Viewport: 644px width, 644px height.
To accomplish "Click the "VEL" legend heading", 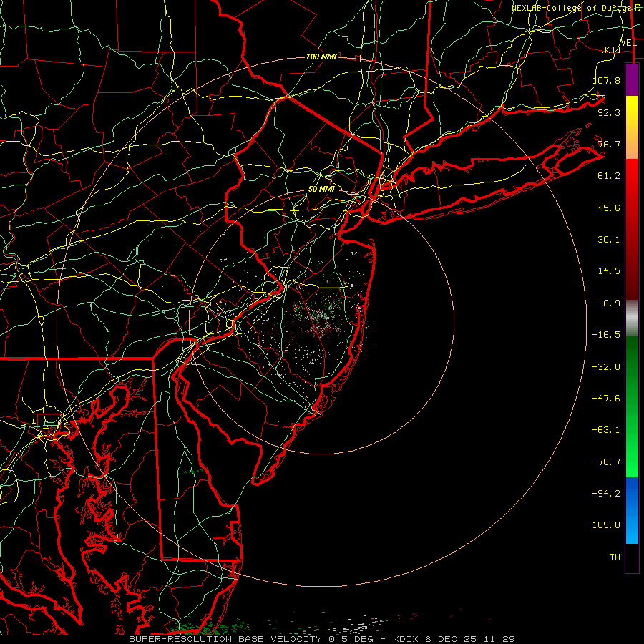I will coord(628,43).
